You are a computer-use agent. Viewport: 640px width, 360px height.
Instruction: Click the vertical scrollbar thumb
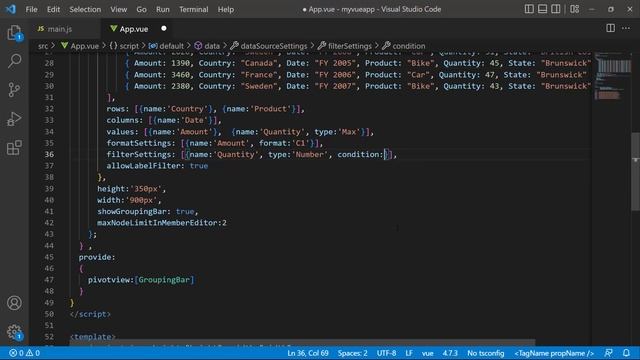click(636, 171)
